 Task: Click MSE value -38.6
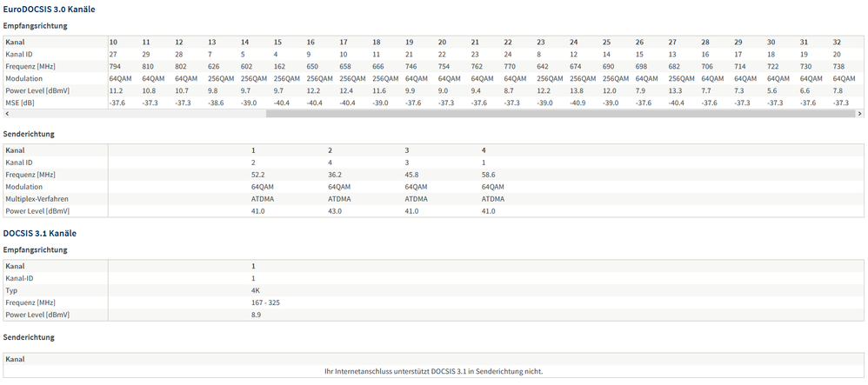pos(217,103)
